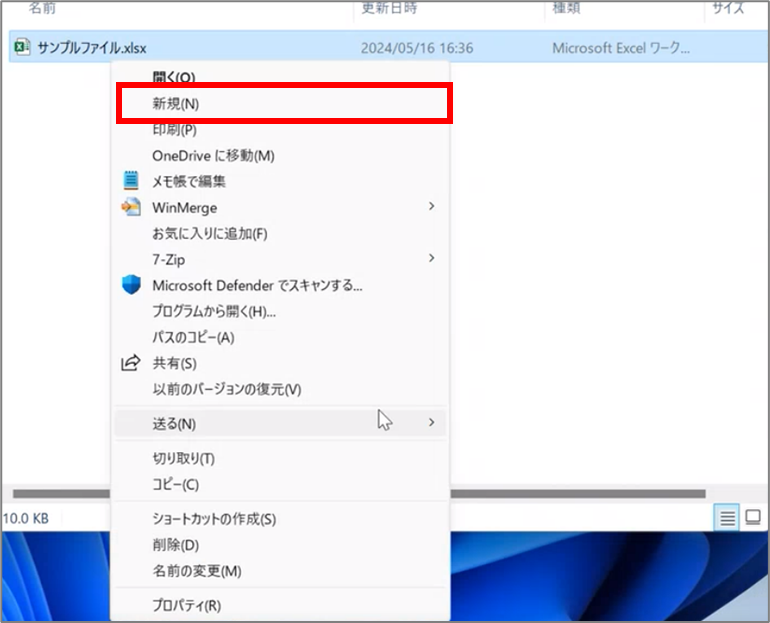Sort by the 種類 column header
770x623 pixels.
point(566,7)
